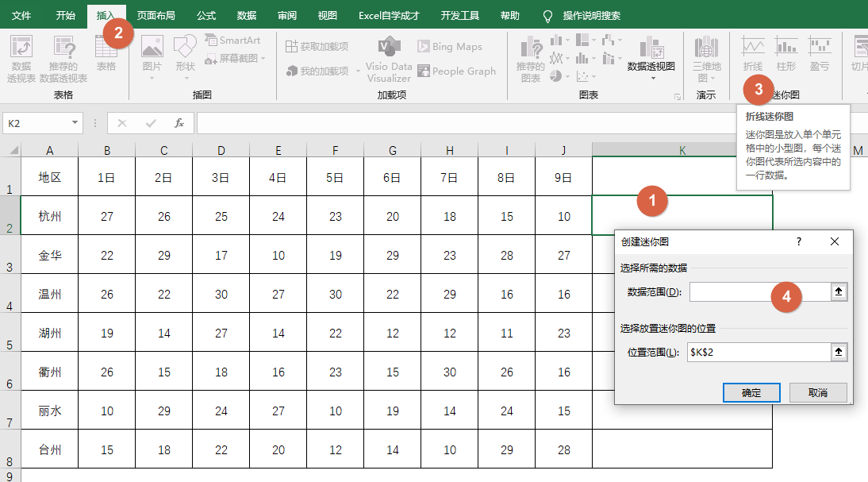Click the Tell Me search (操作说明搜索)
The width and height of the screenshot is (868, 482).
tap(591, 16)
